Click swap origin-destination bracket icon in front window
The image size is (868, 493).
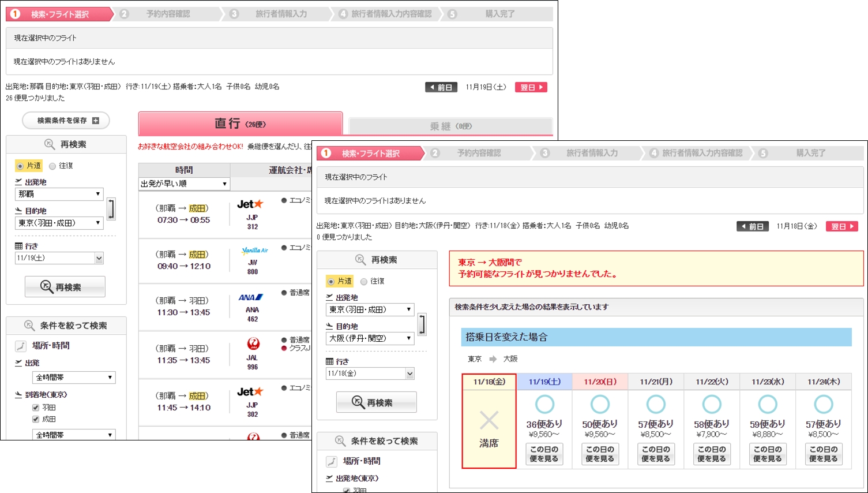[x=422, y=324]
